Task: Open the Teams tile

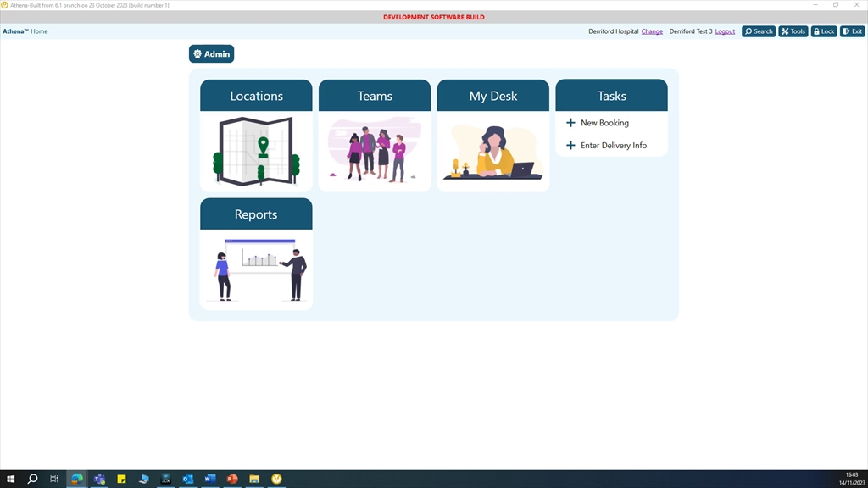Action: click(x=375, y=136)
